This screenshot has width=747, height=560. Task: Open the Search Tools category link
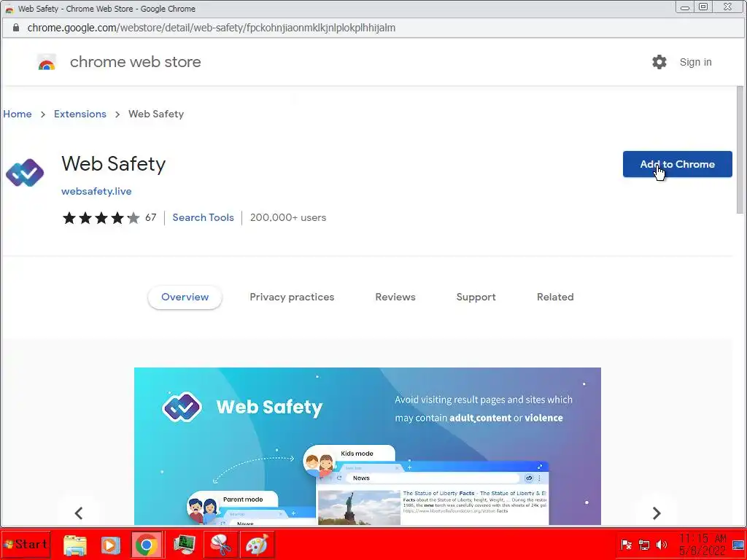coord(204,217)
